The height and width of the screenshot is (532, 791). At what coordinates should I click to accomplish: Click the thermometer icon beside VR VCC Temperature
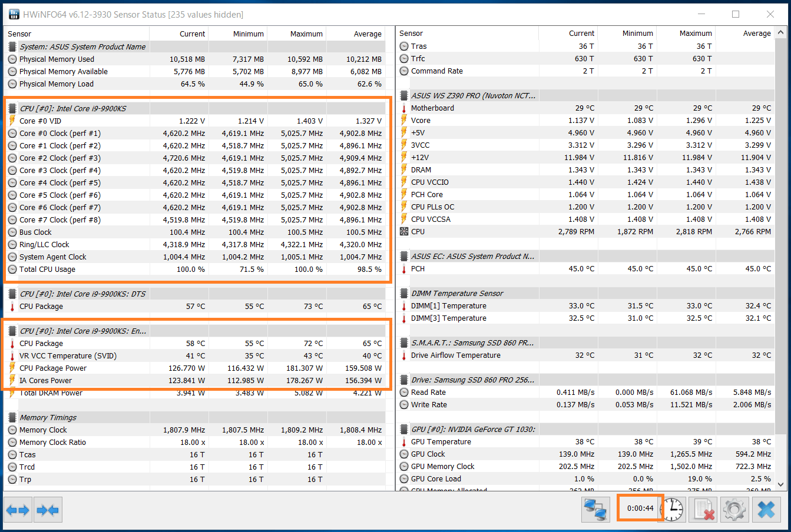(12, 355)
